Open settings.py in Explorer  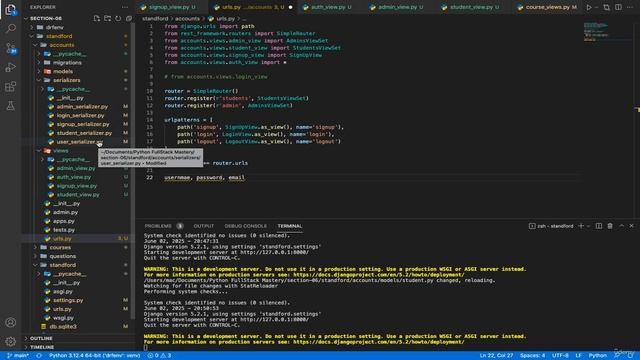click(68, 300)
